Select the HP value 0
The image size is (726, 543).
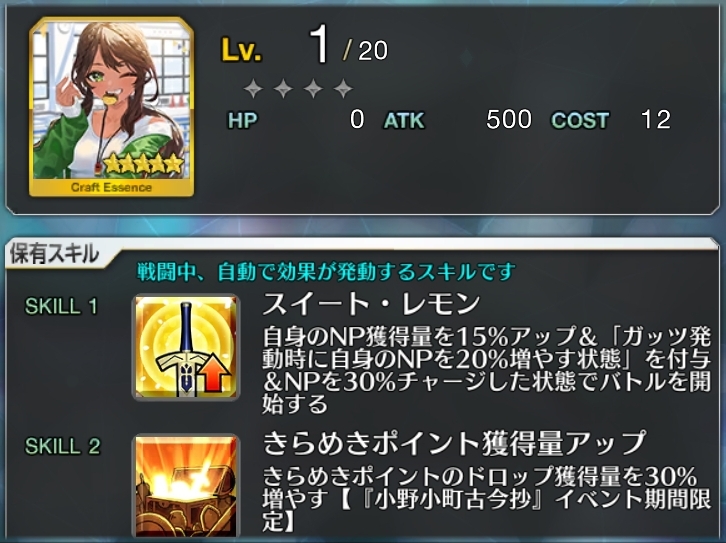tap(357, 119)
